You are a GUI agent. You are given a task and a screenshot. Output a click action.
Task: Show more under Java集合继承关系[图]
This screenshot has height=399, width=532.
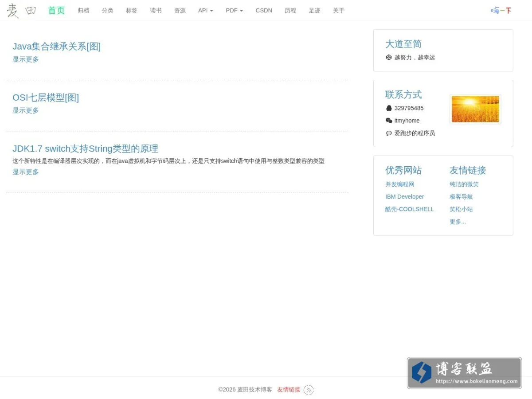tap(26, 59)
